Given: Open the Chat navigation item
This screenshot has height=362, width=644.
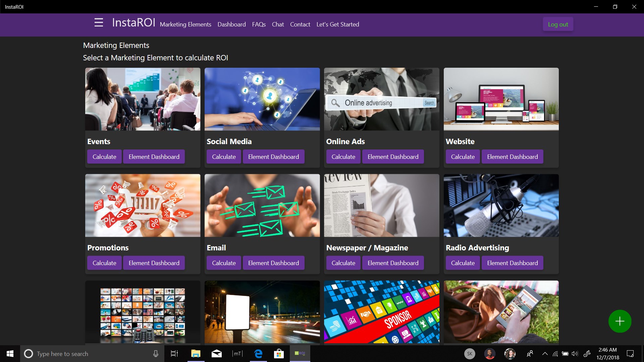Looking at the screenshot, I should coord(278,24).
